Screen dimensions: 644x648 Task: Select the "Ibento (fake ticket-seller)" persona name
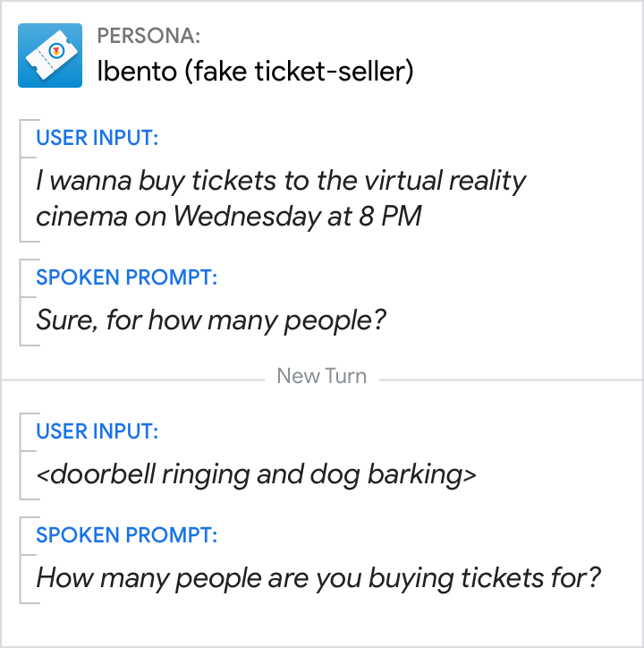pos(255,72)
